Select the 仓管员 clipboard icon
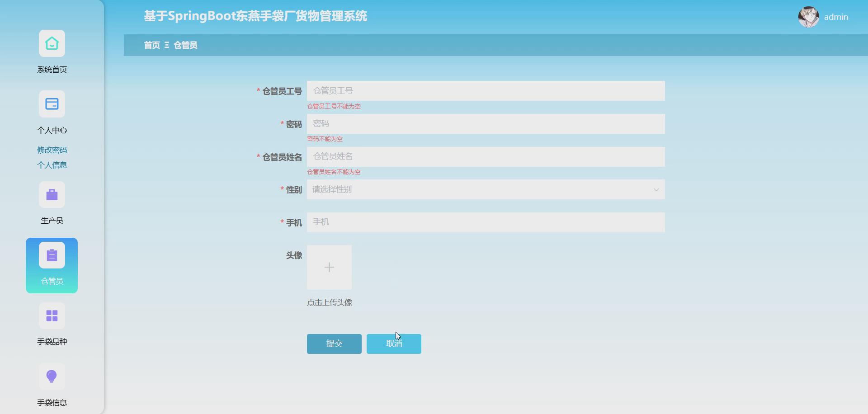The width and height of the screenshot is (868, 414). tap(52, 255)
